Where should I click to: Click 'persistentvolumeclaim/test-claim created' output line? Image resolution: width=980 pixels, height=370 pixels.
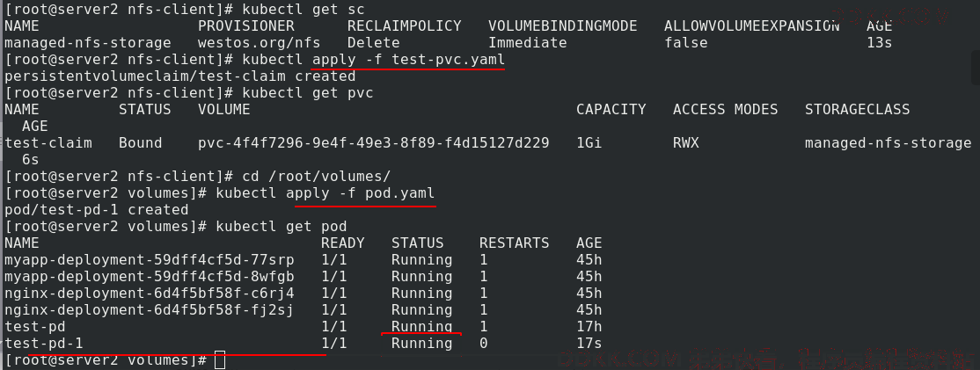180,76
